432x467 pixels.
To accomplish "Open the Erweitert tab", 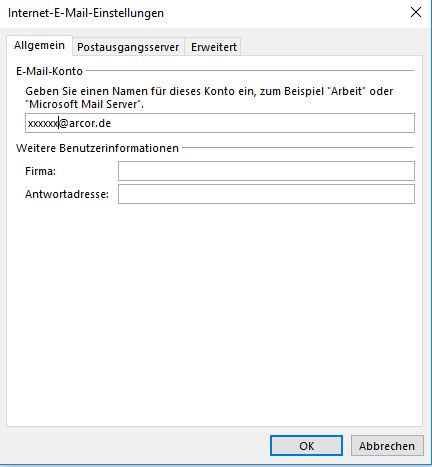I will [x=214, y=47].
